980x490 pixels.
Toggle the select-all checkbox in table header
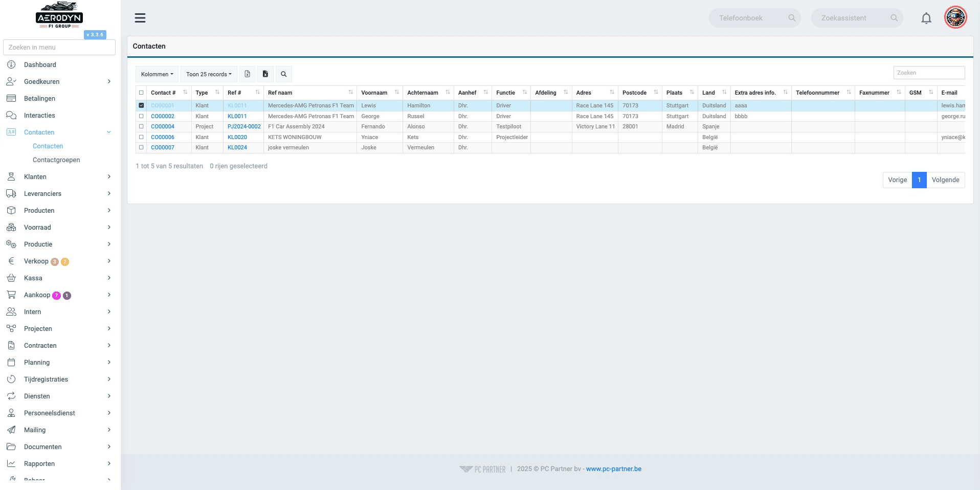[141, 93]
